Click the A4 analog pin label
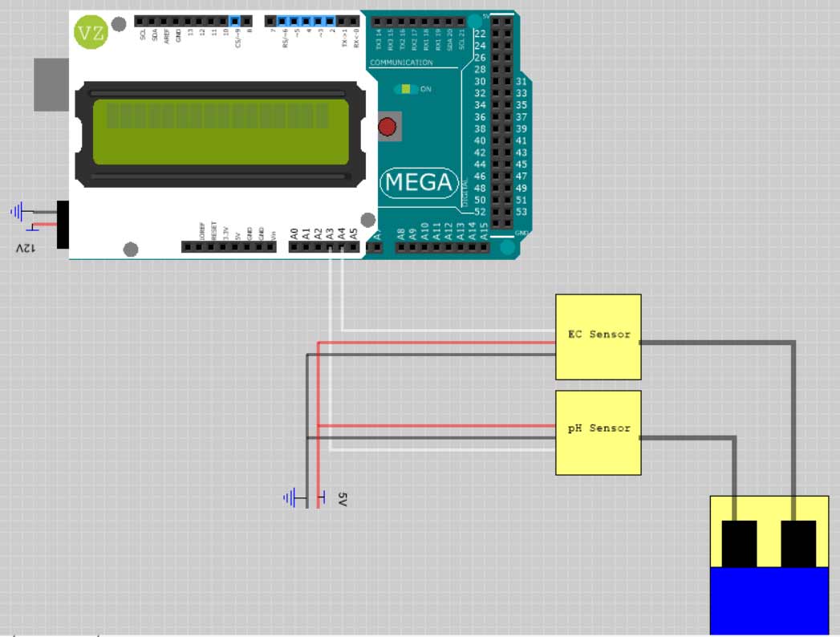 pos(342,233)
